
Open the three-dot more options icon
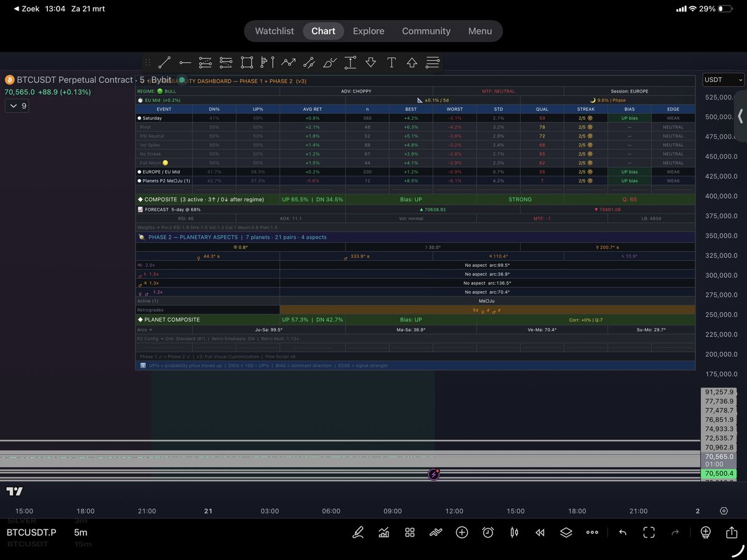[592, 532]
